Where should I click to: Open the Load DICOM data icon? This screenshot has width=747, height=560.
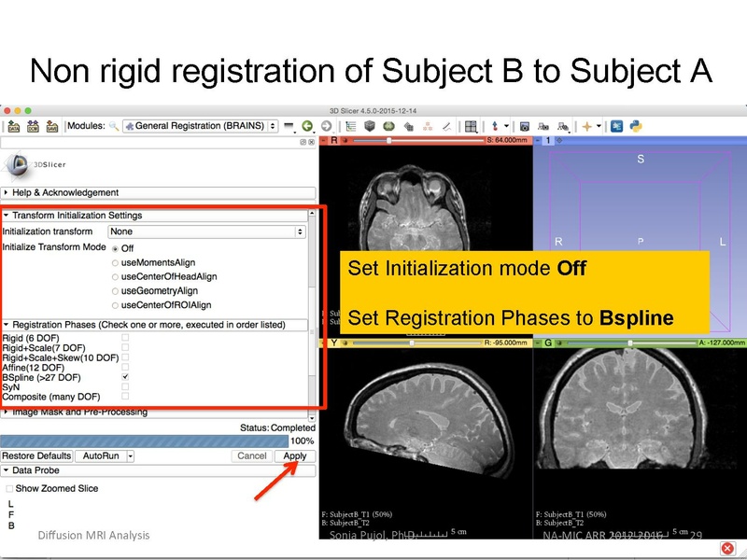(34, 124)
